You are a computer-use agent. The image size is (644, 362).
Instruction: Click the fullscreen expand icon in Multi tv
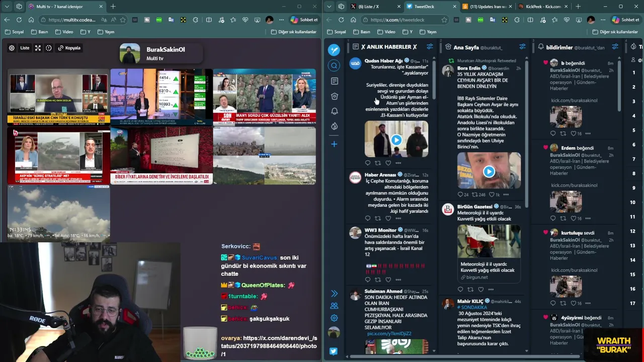click(x=38, y=48)
